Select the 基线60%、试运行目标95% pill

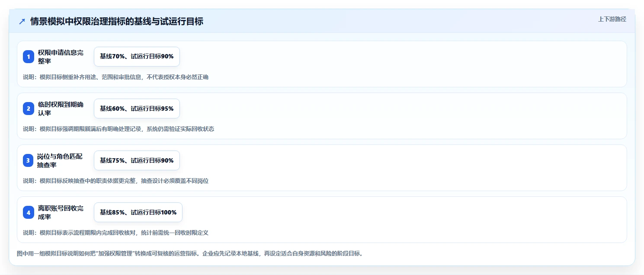(x=137, y=109)
